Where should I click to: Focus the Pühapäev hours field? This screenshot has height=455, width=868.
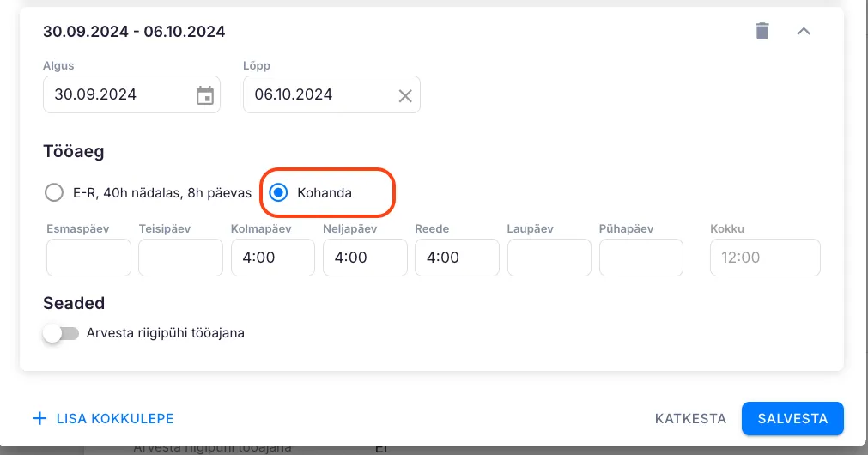(640, 258)
